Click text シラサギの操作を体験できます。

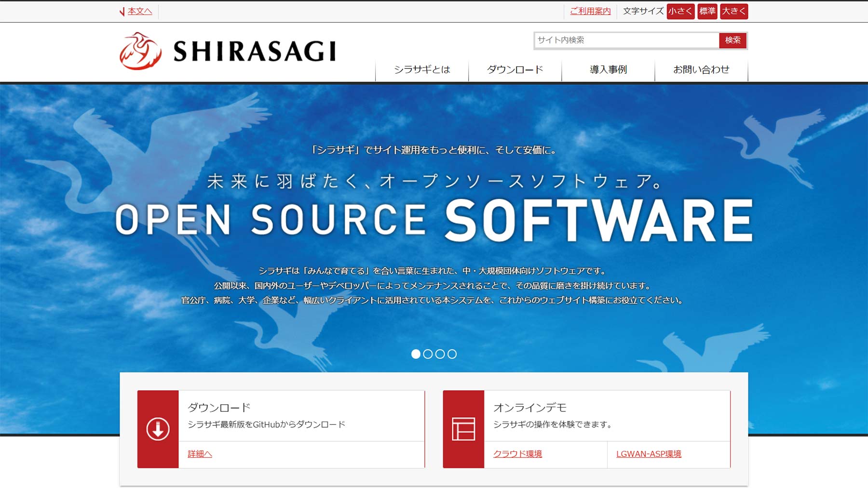(x=553, y=424)
